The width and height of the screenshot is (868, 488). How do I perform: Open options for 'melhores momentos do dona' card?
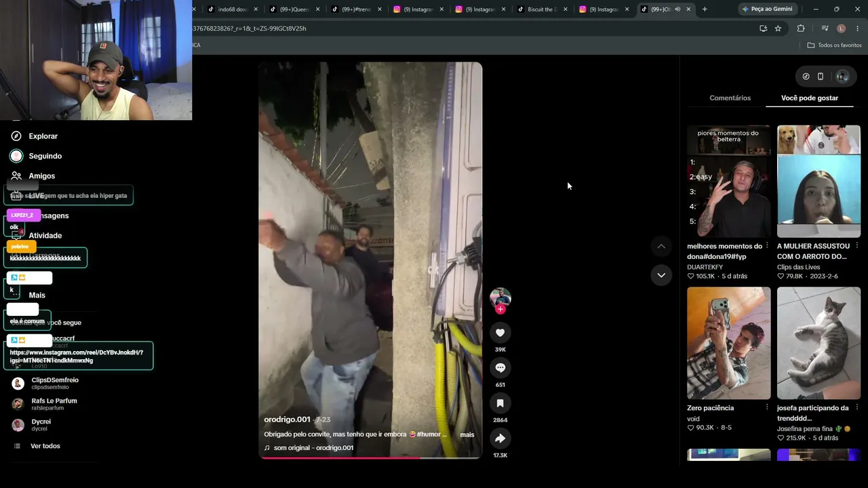[767, 246]
